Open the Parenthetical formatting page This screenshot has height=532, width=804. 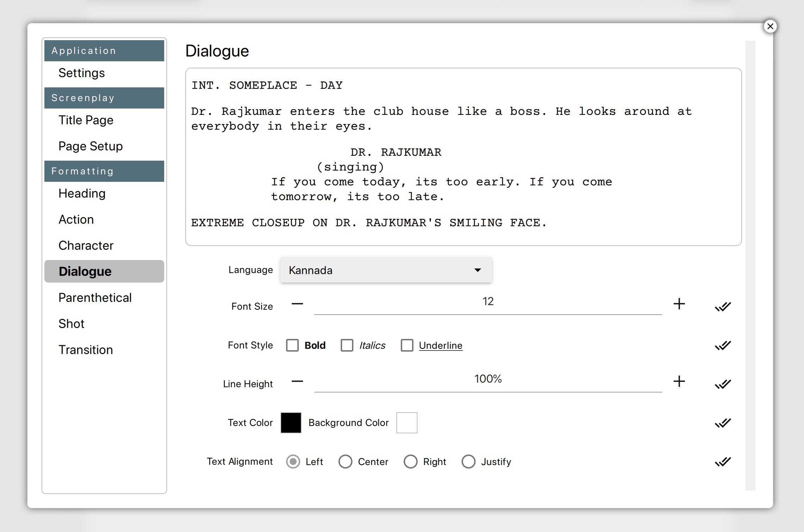[95, 298]
